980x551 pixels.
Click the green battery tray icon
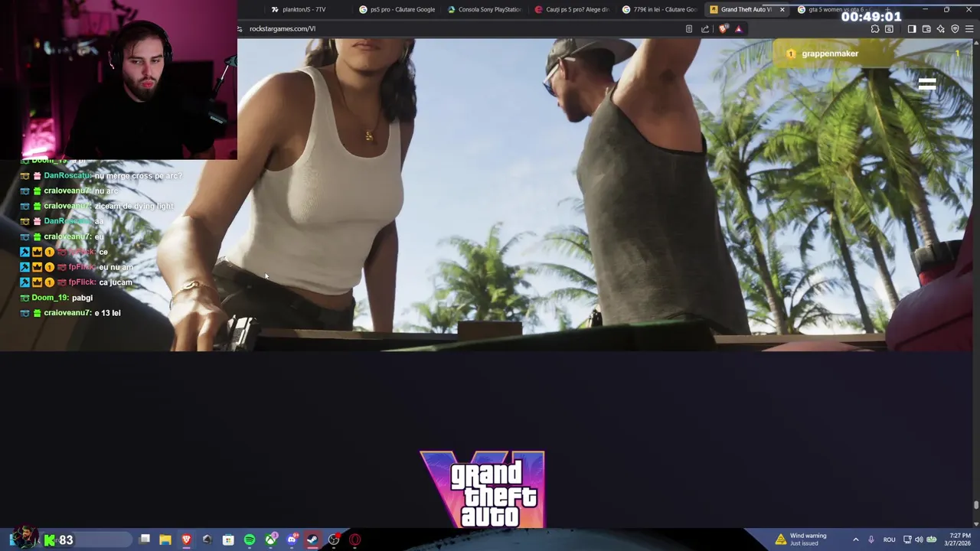tap(930, 540)
